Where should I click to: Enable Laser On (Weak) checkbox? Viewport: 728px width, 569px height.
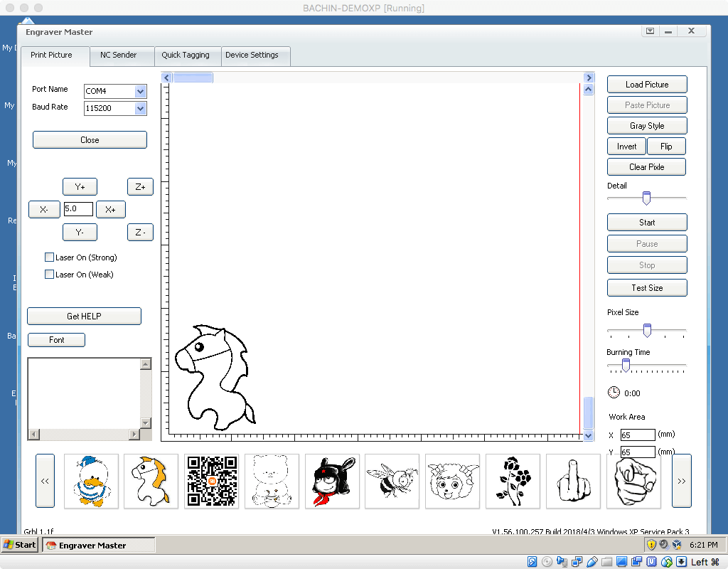[x=49, y=275]
